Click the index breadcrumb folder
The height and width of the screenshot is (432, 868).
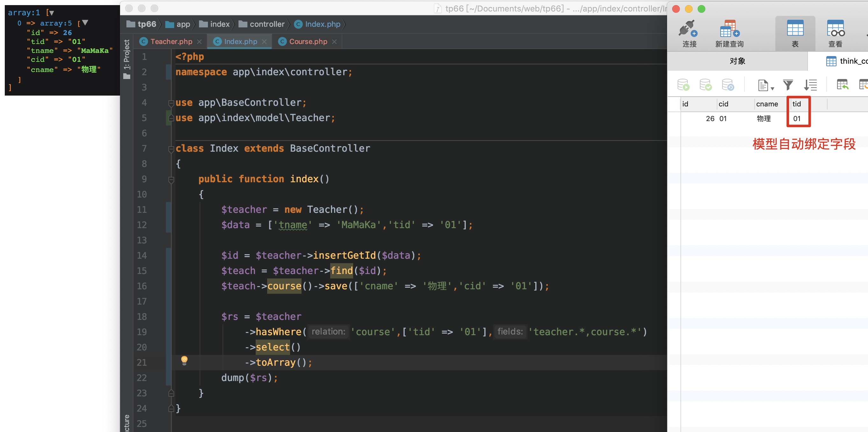pyautogui.click(x=214, y=24)
